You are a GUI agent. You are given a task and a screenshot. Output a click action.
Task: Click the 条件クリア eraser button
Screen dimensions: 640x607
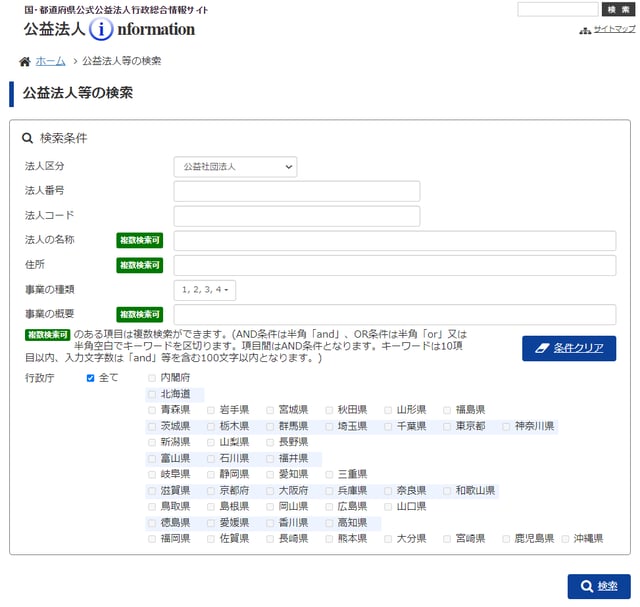568,348
